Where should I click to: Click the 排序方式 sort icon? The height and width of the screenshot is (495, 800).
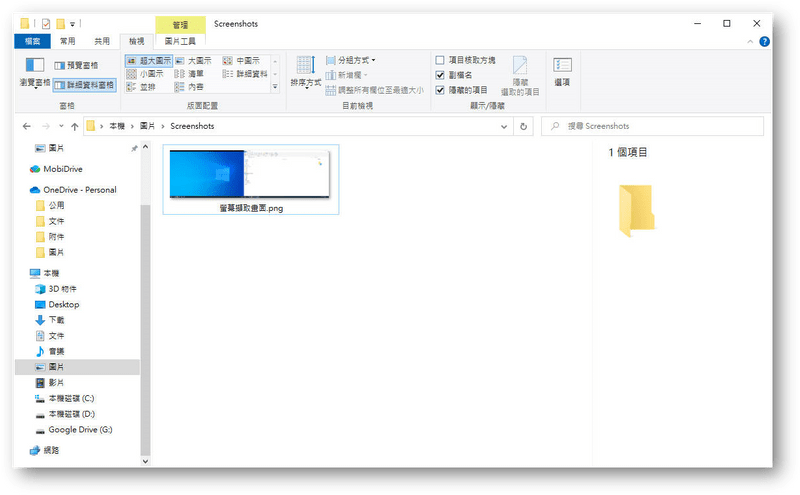point(305,70)
